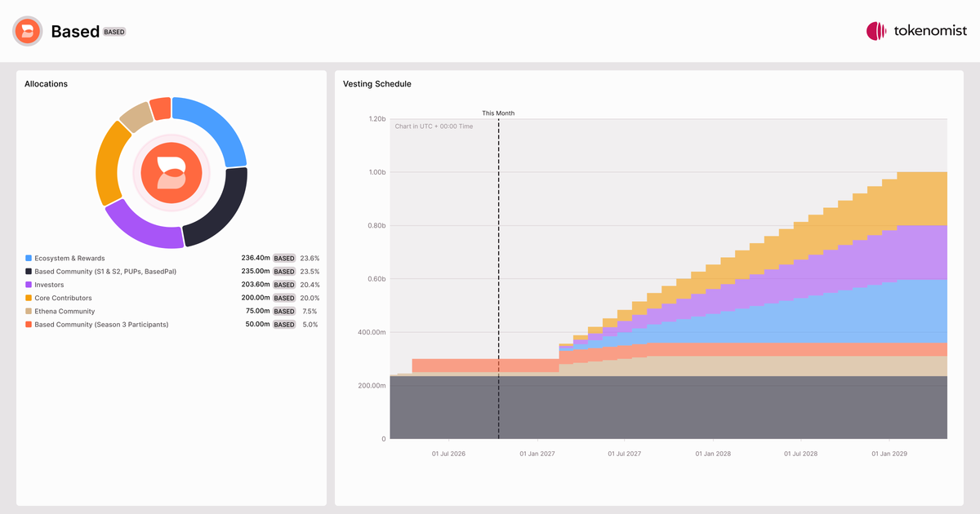Viewport: 980px width, 514px height.
Task: Click Based Community (Season 3 Participants) label
Action: click(x=101, y=324)
